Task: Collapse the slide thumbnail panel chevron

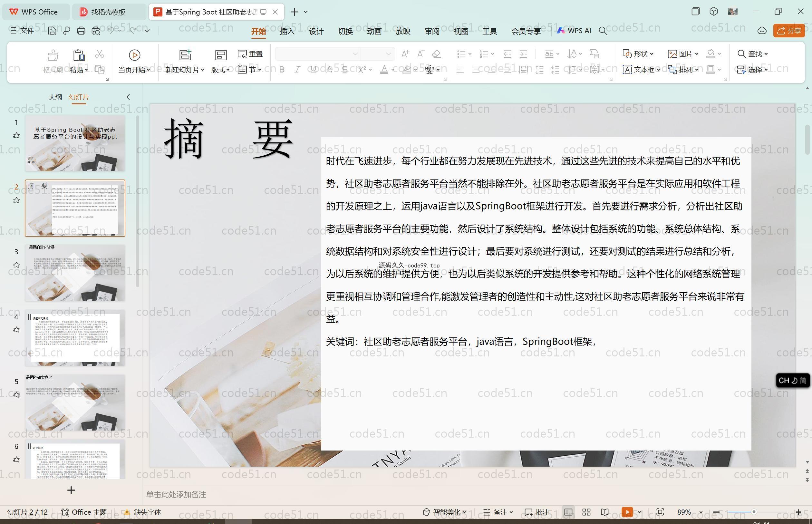Action: click(128, 97)
